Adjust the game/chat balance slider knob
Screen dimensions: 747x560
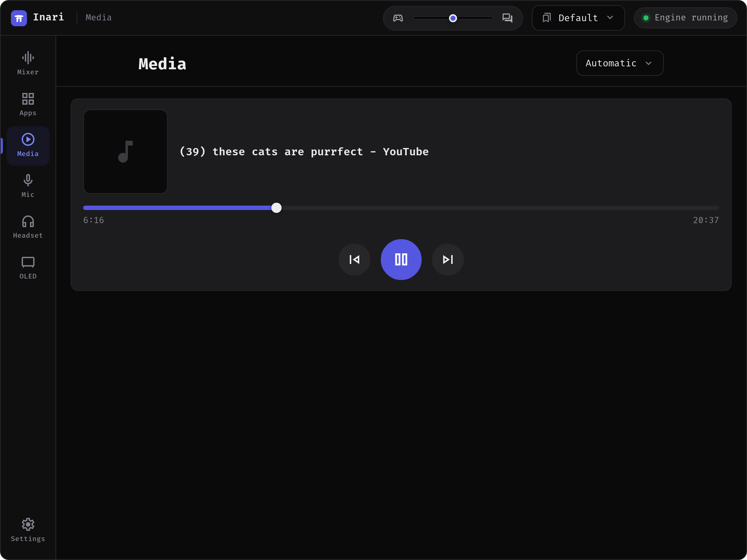(x=453, y=18)
